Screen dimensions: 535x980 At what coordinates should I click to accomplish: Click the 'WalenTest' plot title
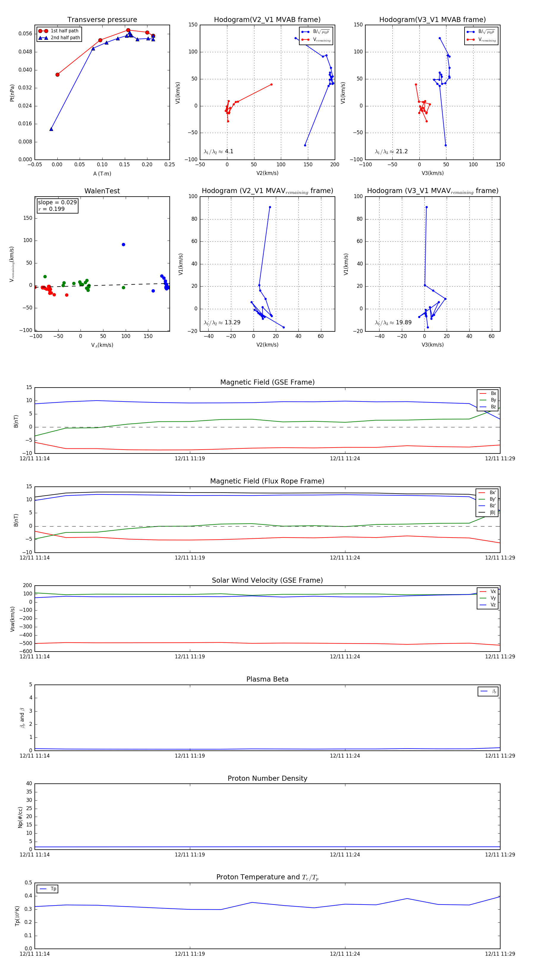102,191
